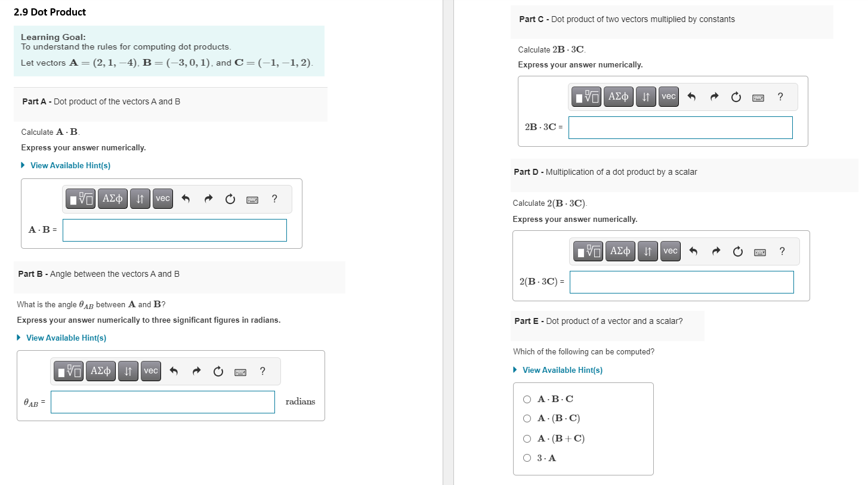The width and height of the screenshot is (868, 485).
Task: Click inside the 2B·3C answer field
Action: click(680, 127)
